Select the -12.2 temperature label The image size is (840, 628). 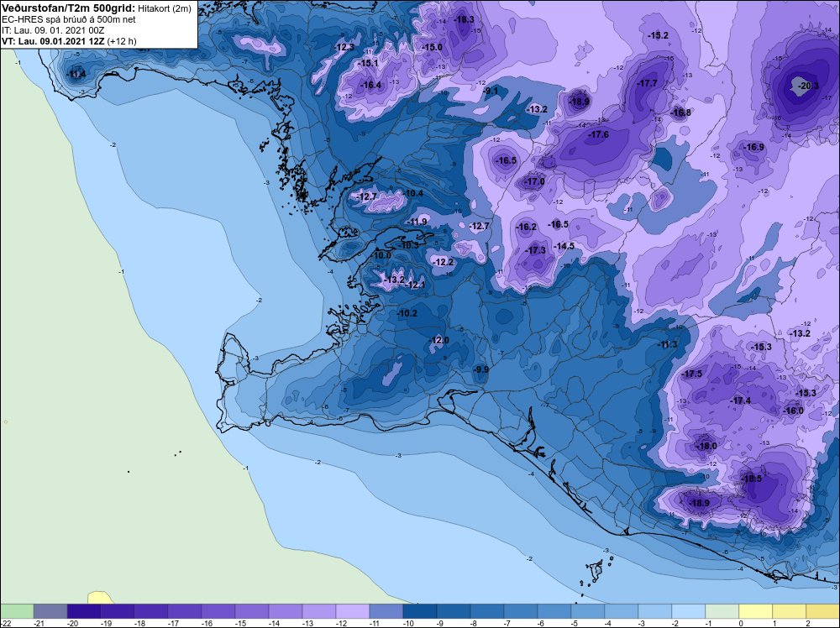click(x=444, y=262)
